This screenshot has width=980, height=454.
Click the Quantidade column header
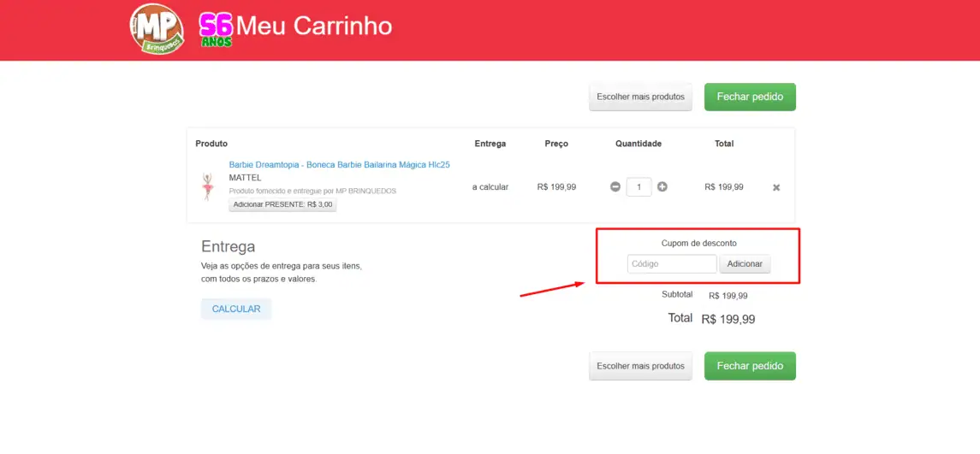[638, 144]
